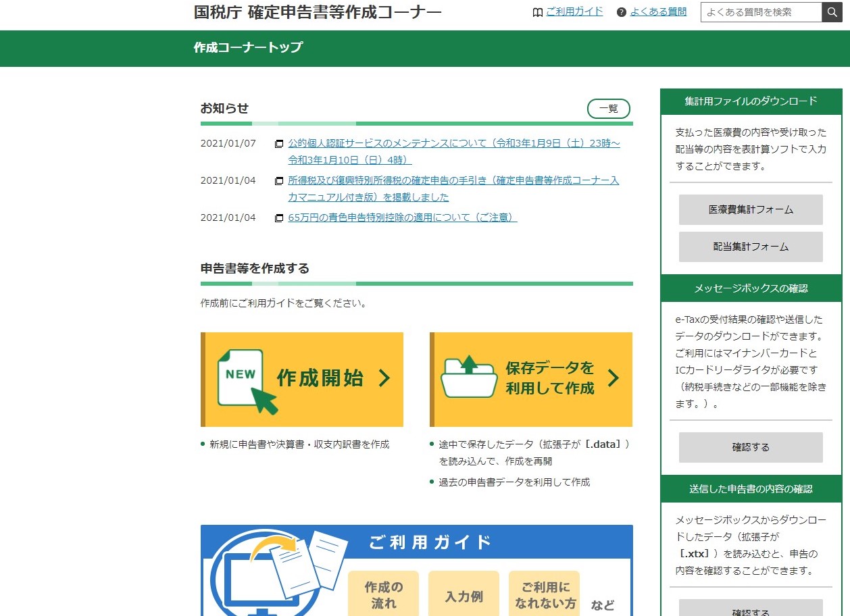Start with the 作成開始 button
Viewport: 850px width, 616px height.
(302, 380)
